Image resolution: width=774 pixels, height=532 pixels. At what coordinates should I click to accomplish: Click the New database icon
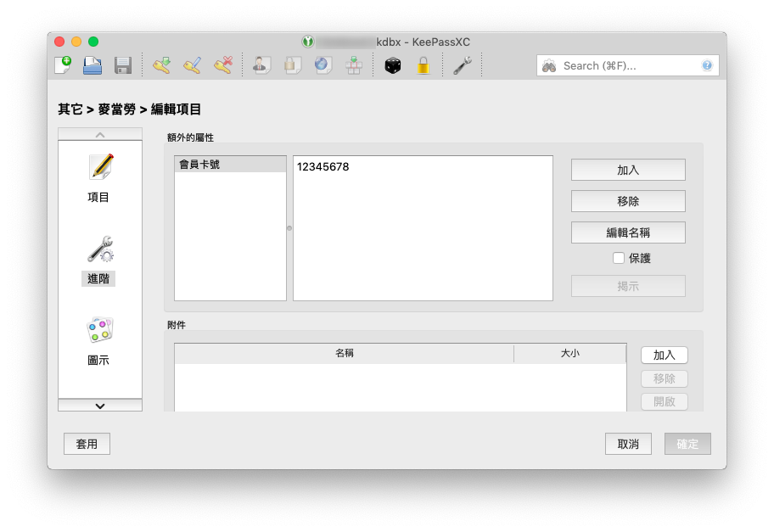click(x=63, y=65)
